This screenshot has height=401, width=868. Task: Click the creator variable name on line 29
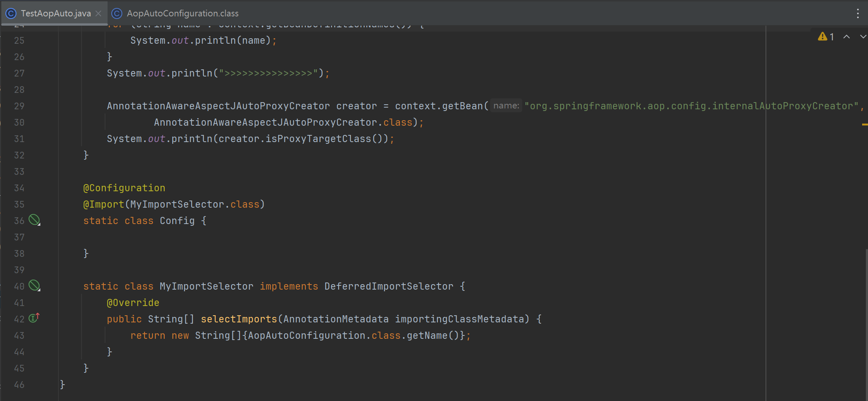pos(356,106)
